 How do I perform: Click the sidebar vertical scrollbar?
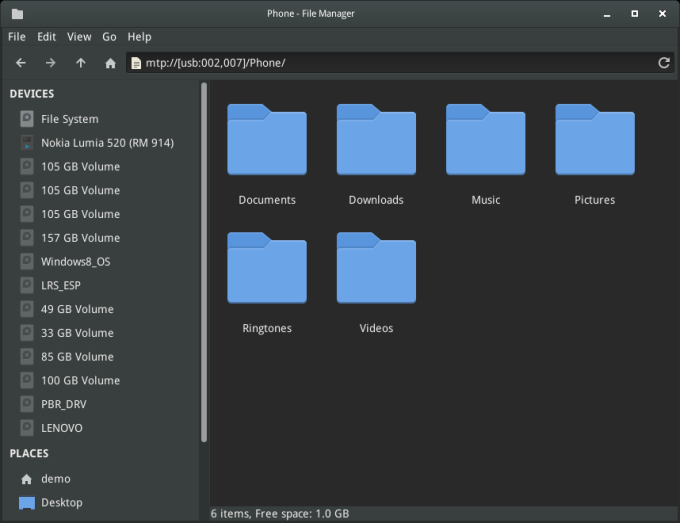click(204, 260)
